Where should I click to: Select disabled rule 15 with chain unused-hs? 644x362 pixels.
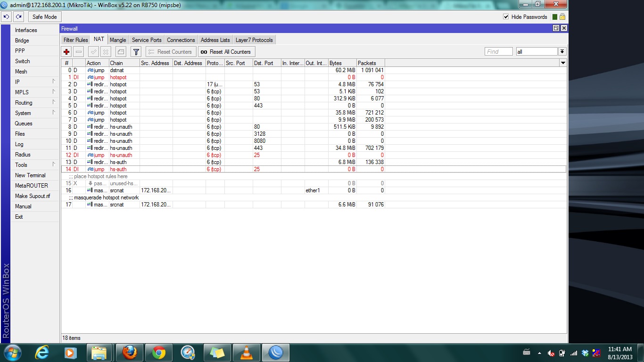coord(314,183)
